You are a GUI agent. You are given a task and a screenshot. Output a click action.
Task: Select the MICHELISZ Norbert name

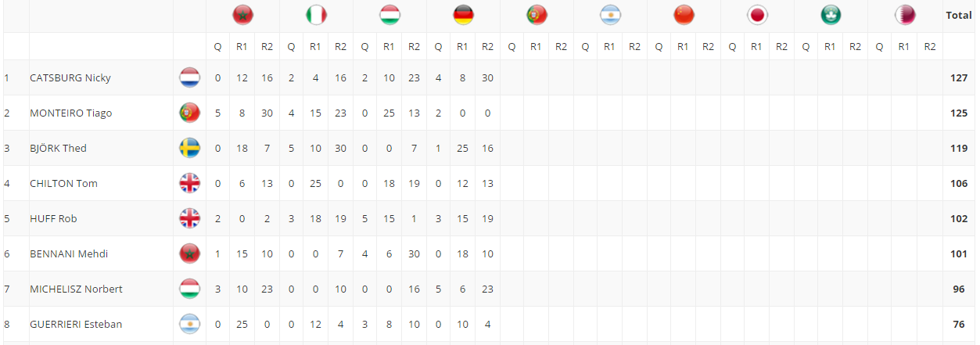click(76, 289)
